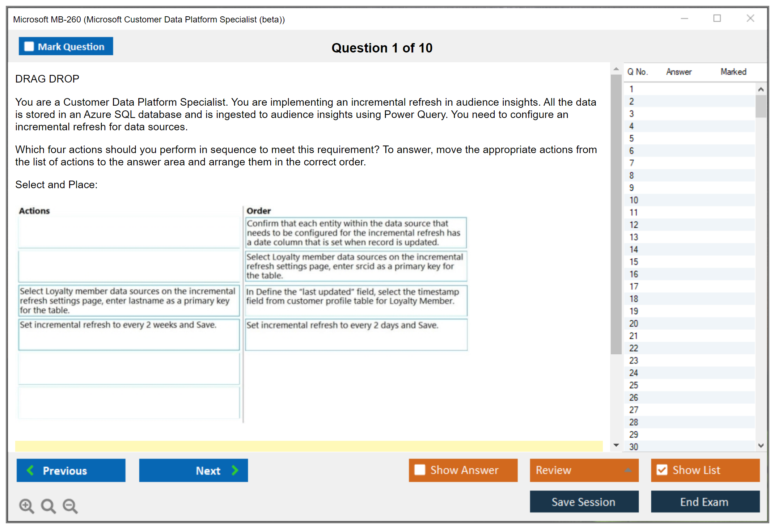Click the green left arrow on Previous
Viewport: 778px width, 532px height.
(30, 470)
